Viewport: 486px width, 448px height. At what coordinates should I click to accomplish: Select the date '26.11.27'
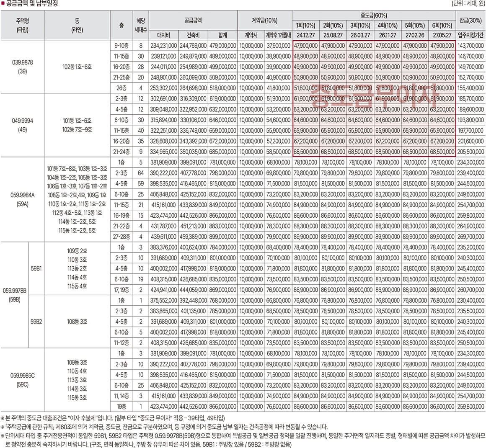388,35
